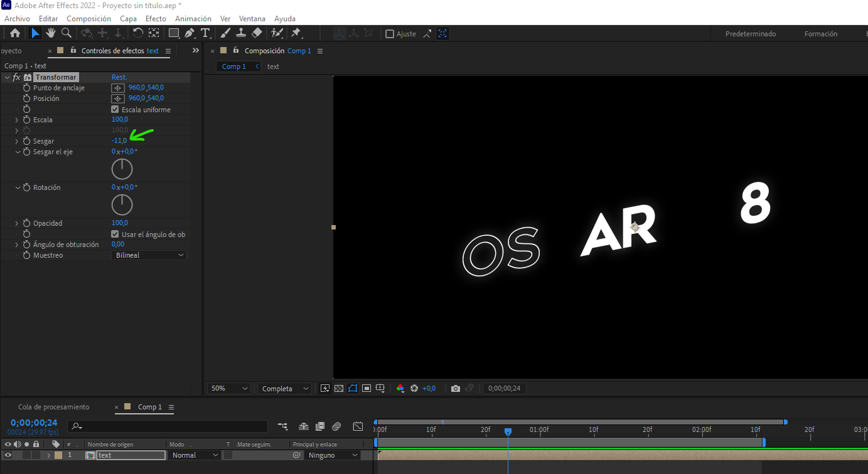Click the snapping bounding-box icon beside Ajuste
868x474 pixels.
[x=443, y=34]
